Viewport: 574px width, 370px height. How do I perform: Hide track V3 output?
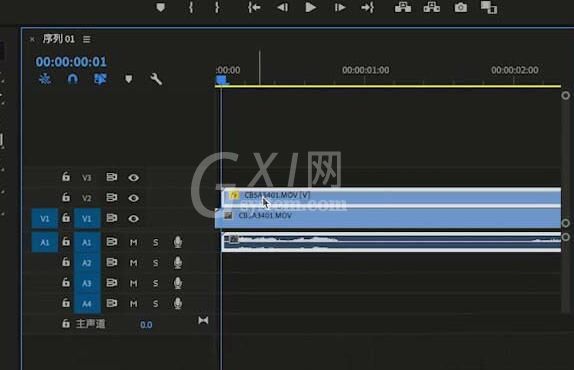tap(134, 177)
